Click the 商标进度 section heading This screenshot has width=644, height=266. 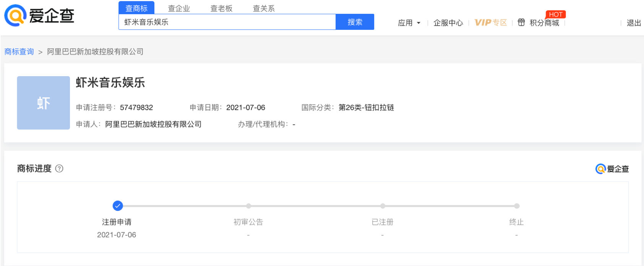coord(34,168)
